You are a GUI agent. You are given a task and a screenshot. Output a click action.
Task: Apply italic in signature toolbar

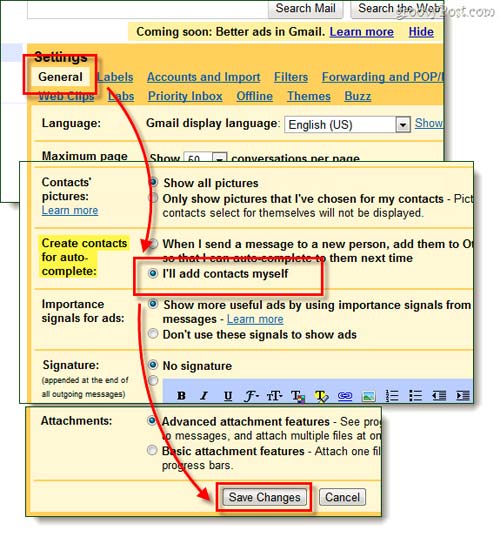204,396
